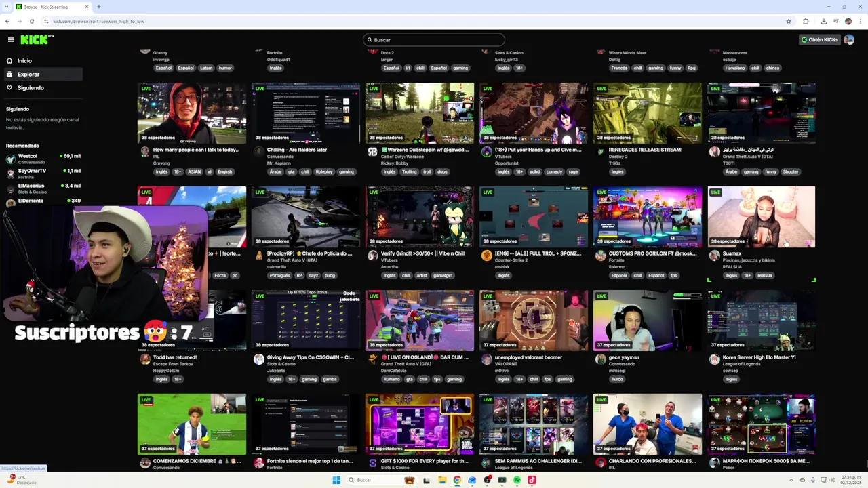
Task: Open COMENZAMOS DICIEMBRE stream thumbnail
Action: click(192, 424)
